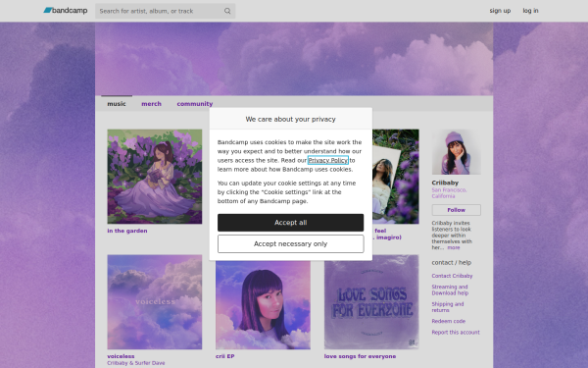Open Contact Criibaby link
The height and width of the screenshot is (368, 588).
(x=452, y=276)
